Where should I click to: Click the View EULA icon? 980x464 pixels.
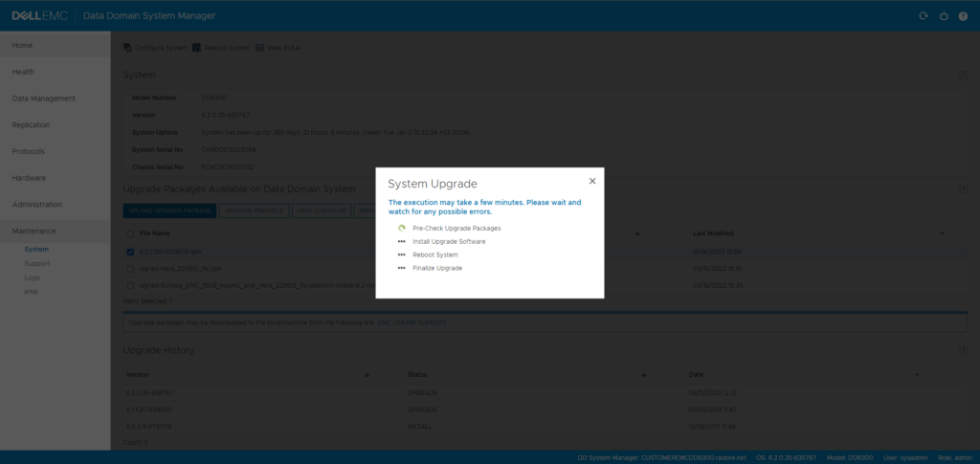tap(259, 48)
